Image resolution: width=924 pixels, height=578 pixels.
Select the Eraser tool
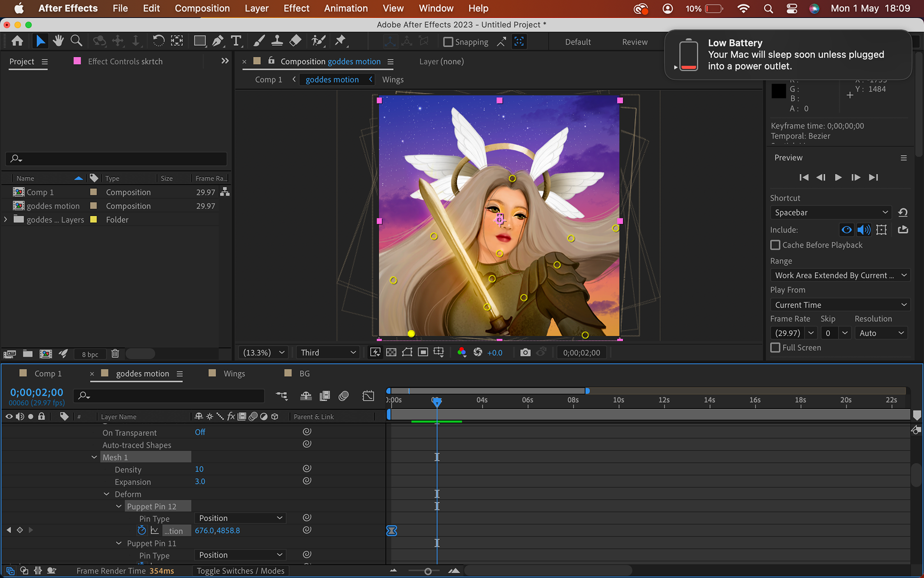tap(295, 41)
